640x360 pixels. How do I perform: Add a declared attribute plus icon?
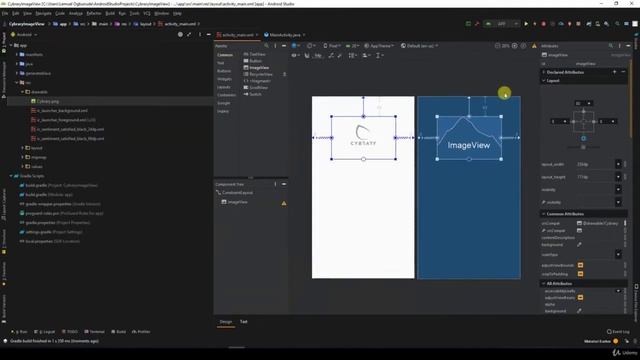tap(614, 72)
